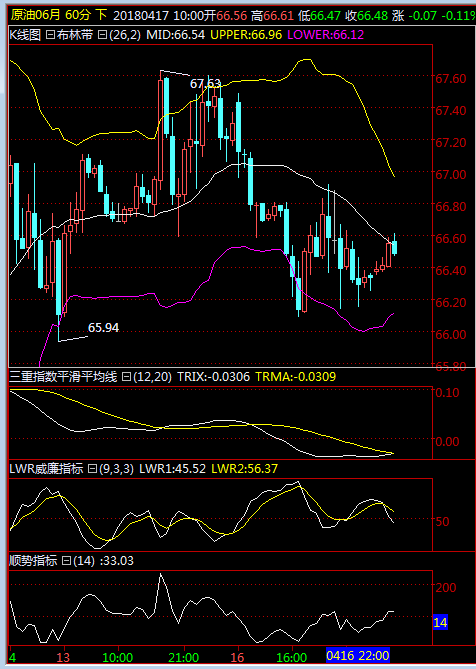
Task: Click the 66.00 price axis label
Action: click(450, 334)
